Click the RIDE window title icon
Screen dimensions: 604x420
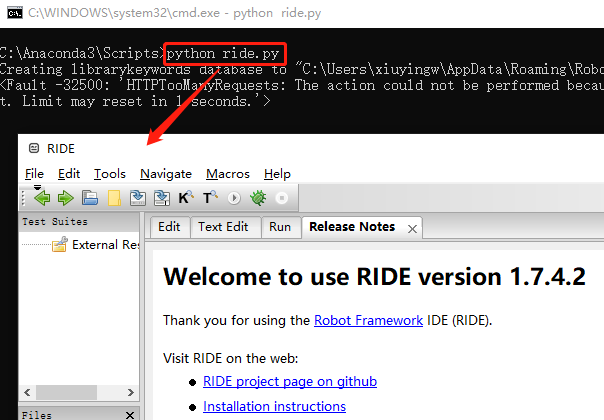(34, 148)
